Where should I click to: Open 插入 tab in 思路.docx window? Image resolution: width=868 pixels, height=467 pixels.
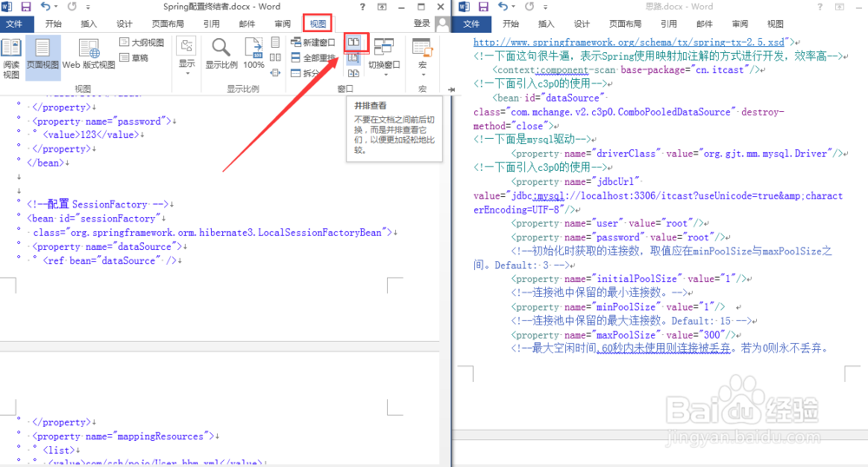(546, 23)
